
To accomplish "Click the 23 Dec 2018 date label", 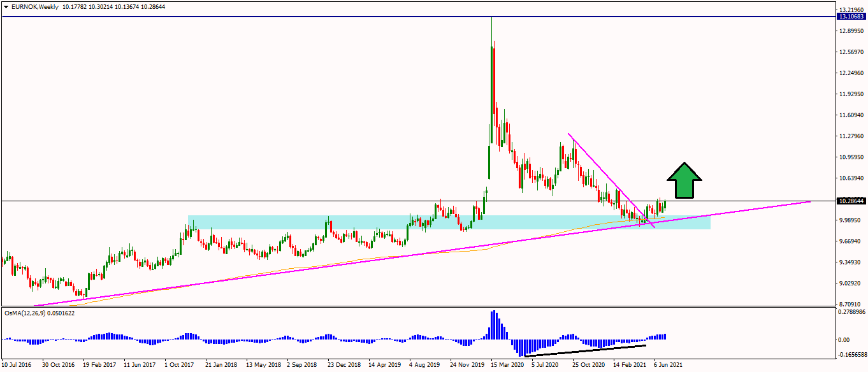I will pos(344,366).
